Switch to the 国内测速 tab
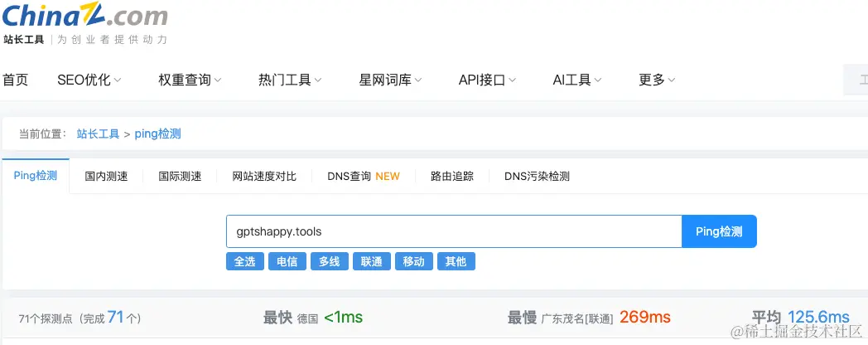 click(106, 177)
